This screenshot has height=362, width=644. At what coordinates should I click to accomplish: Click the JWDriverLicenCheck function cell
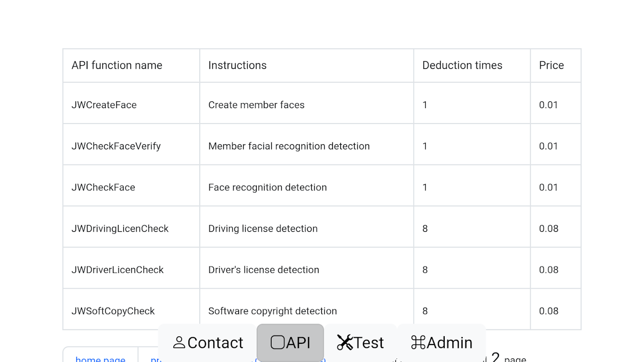[118, 270]
